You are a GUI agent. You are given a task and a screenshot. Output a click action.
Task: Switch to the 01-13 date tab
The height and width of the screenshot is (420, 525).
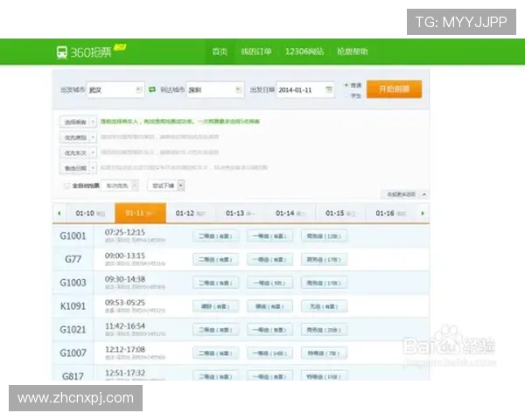tap(240, 213)
